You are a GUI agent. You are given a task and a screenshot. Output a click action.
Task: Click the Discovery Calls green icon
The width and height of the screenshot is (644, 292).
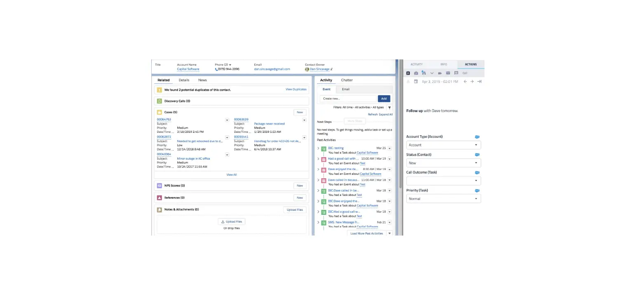159,101
